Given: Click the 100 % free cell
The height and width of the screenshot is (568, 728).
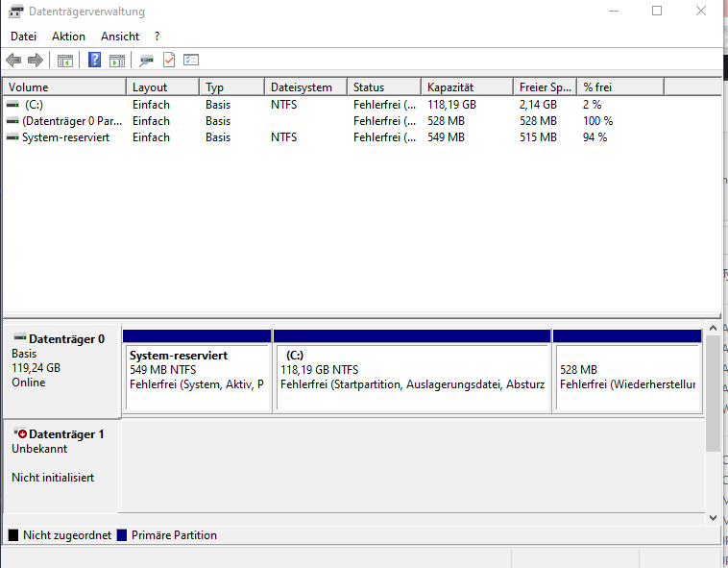Looking at the screenshot, I should 597,121.
